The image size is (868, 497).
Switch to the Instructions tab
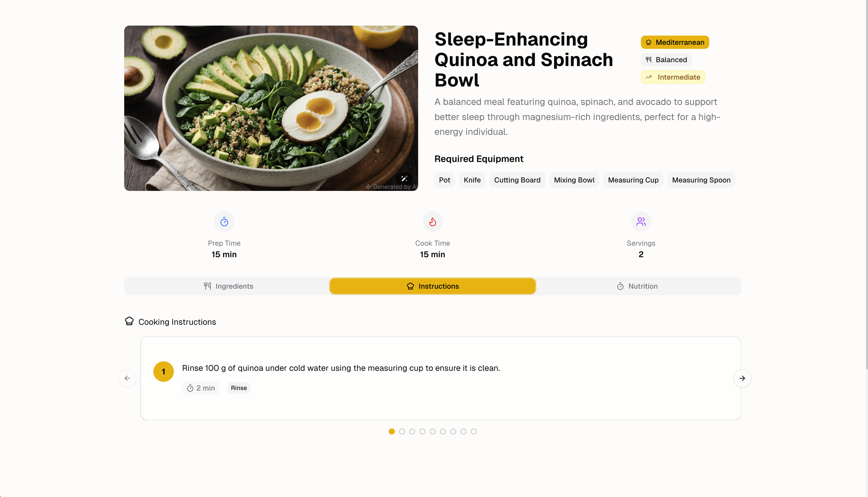(433, 286)
